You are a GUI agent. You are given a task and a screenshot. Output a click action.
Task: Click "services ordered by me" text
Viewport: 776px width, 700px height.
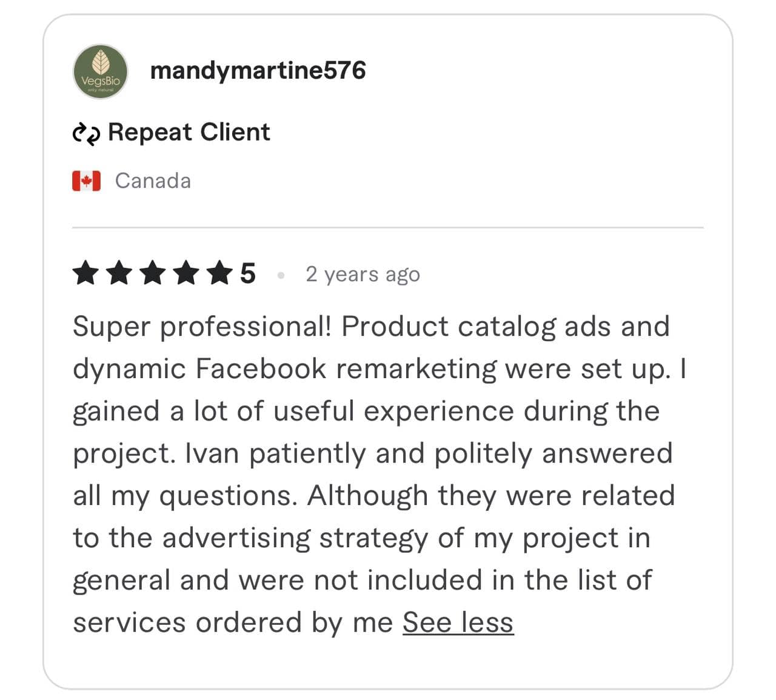[233, 622]
